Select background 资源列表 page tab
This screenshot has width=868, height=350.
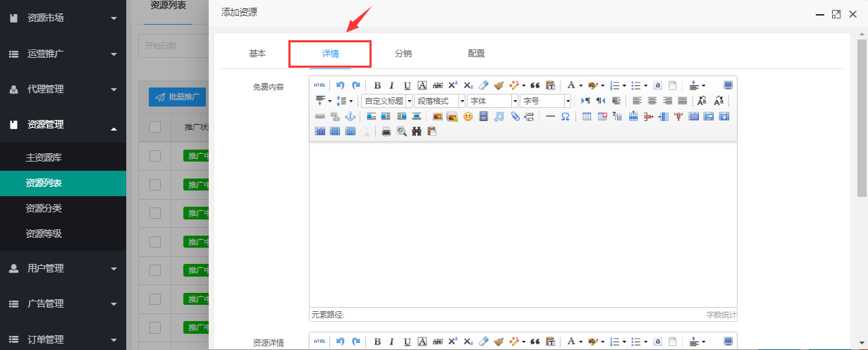169,6
